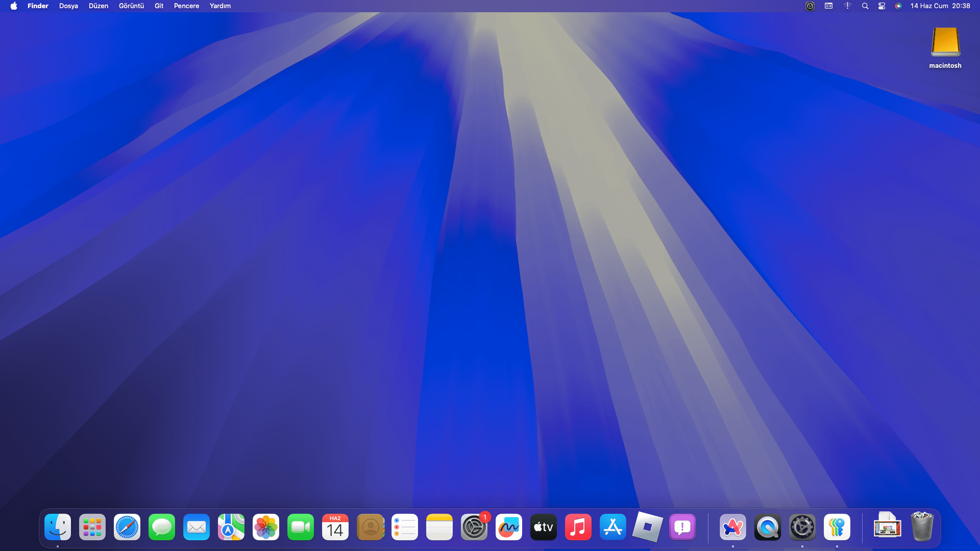Launch Roblox from the Dock
980x551 pixels.
tap(648, 527)
